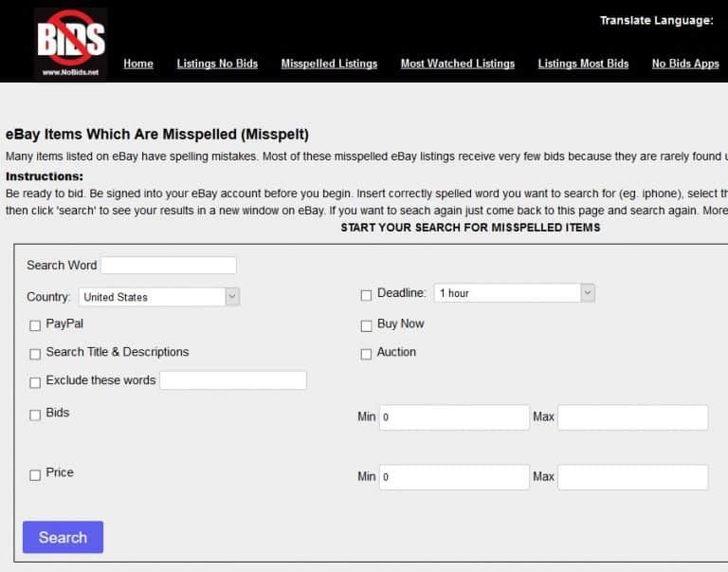Screen dimensions: 728x572
Task: Click the Exclude these words text field
Action: [233, 380]
